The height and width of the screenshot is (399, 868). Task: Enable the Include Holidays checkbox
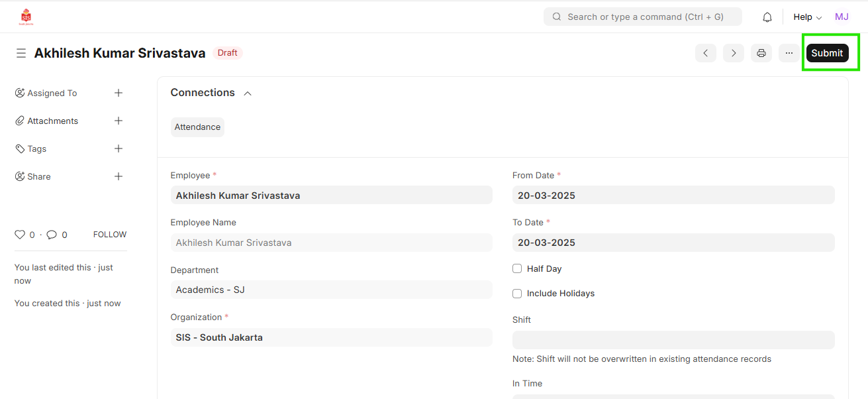point(517,293)
